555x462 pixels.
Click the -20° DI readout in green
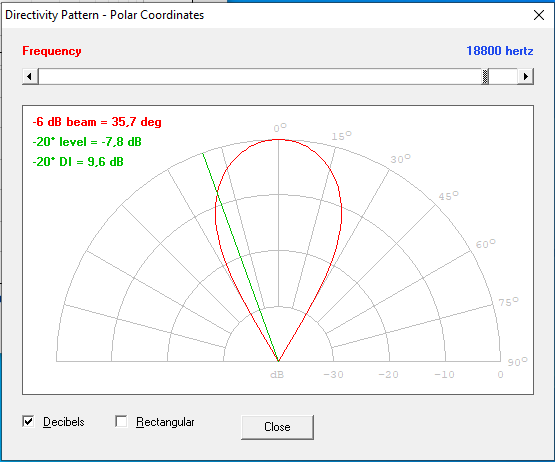pyautogui.click(x=78, y=162)
